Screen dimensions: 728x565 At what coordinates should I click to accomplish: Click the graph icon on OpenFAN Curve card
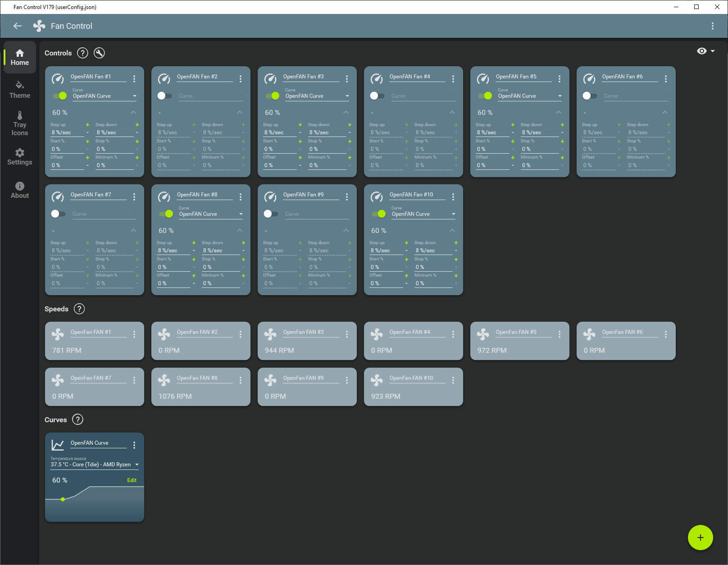[x=58, y=445]
